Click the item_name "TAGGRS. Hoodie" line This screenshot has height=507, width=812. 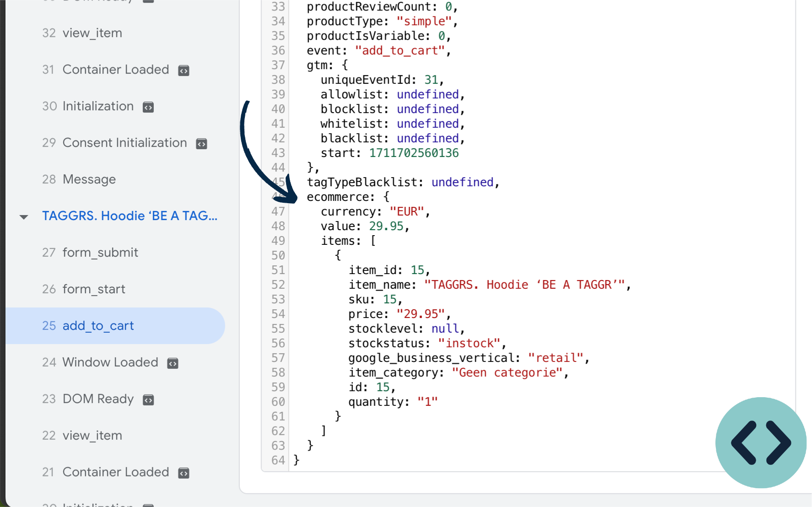point(490,285)
